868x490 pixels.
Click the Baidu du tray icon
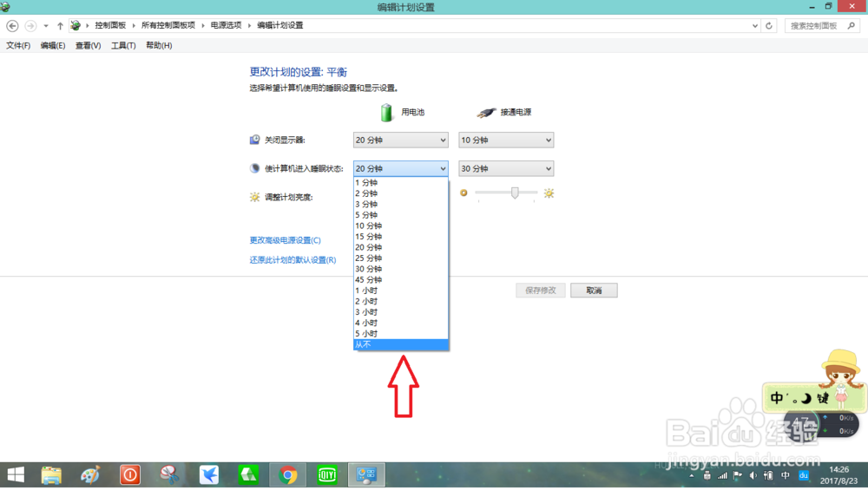click(x=803, y=475)
